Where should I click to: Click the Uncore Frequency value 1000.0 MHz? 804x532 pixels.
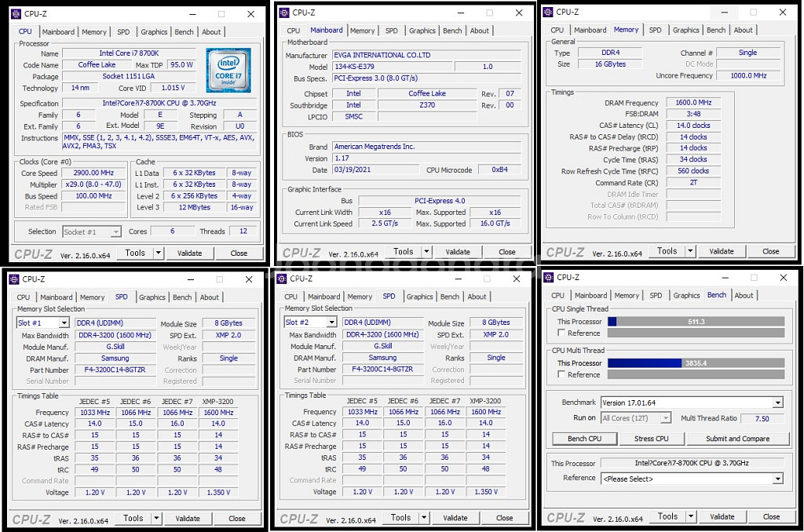click(x=748, y=75)
